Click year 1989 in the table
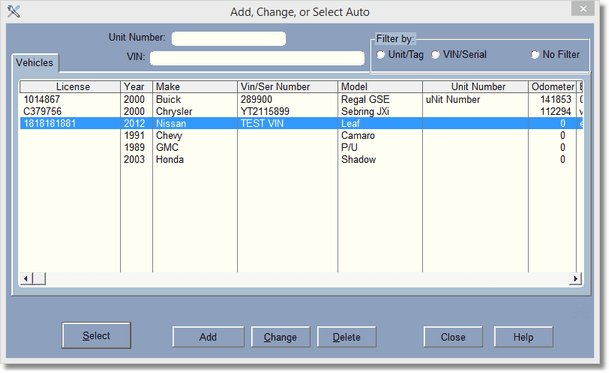 134,148
